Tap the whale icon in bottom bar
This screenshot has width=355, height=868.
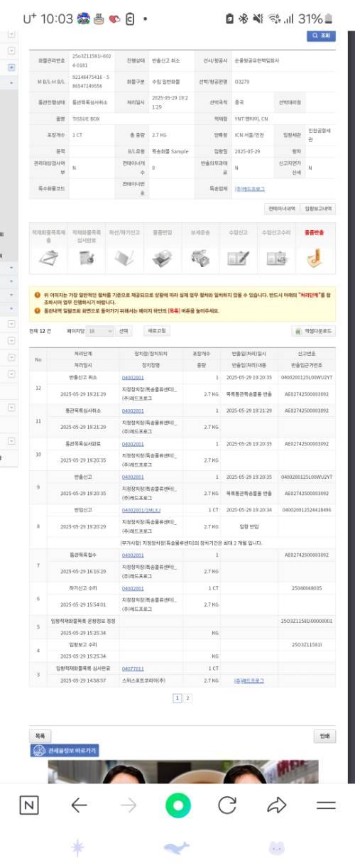click(177, 847)
